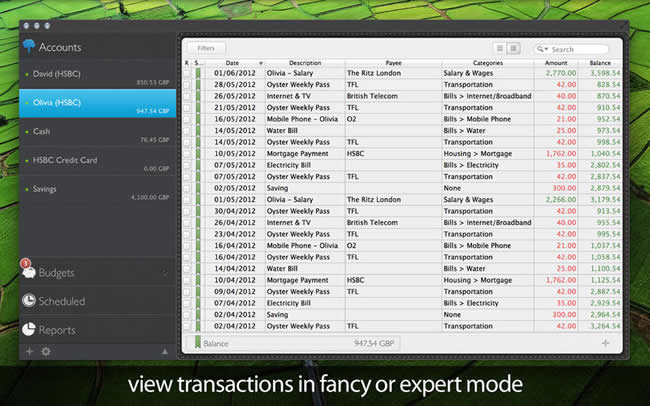Click the green balance flag in footer

coord(198,342)
